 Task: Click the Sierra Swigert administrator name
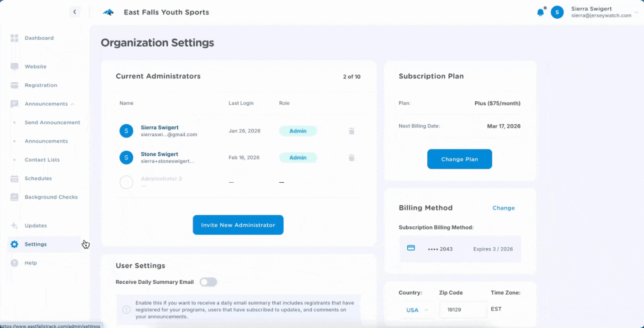160,128
